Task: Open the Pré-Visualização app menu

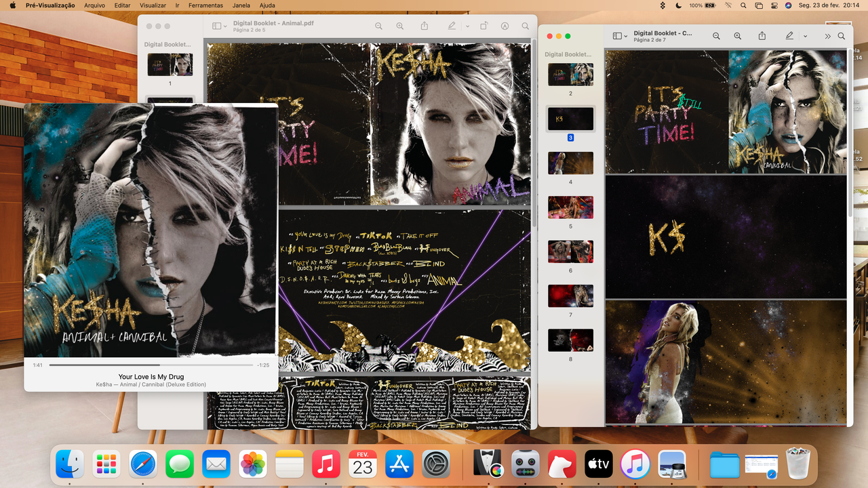Action: point(50,5)
